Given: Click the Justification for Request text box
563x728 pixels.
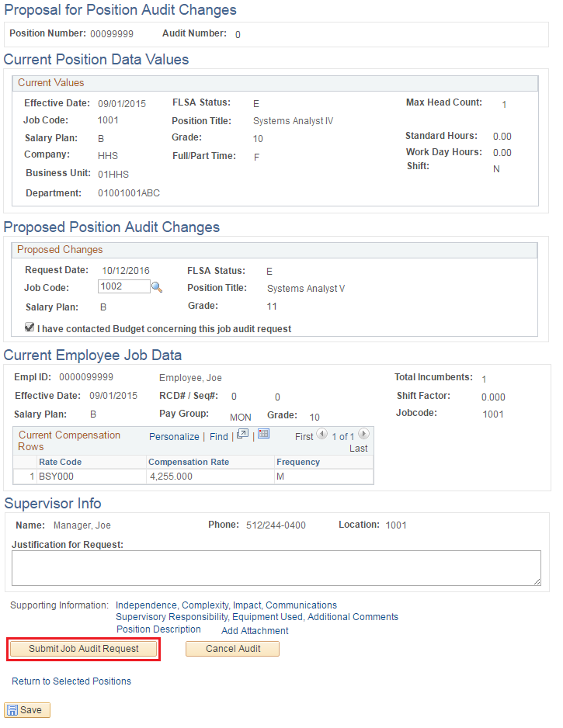Looking at the screenshot, I should point(276,568).
